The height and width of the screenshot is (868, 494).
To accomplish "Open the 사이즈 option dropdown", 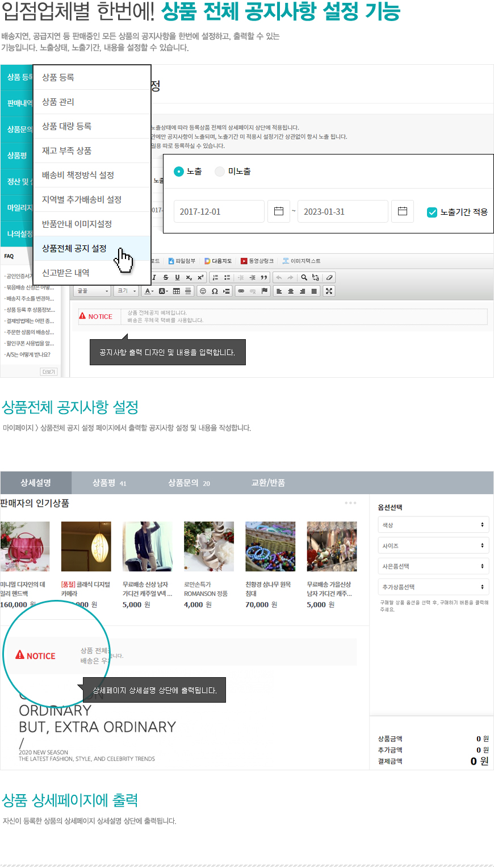I will coord(433,545).
